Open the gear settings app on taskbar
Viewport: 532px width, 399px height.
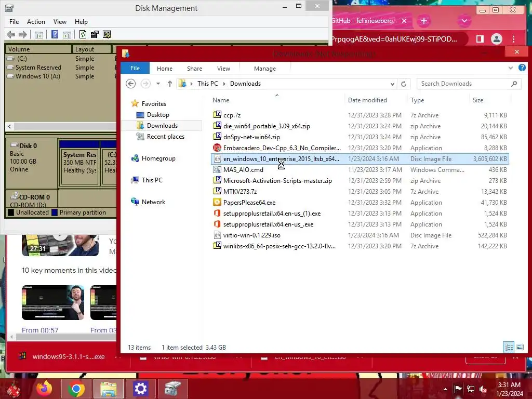[140, 389]
